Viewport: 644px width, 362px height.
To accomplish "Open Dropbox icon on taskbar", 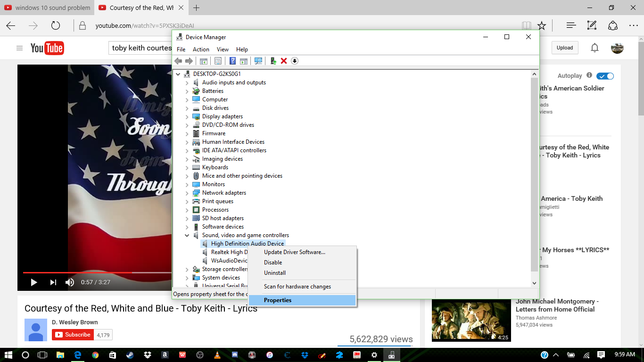I will coord(147,355).
